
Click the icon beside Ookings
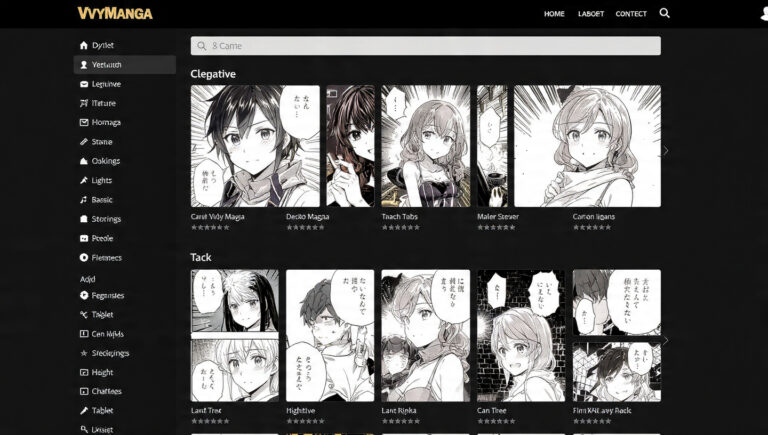(x=84, y=161)
